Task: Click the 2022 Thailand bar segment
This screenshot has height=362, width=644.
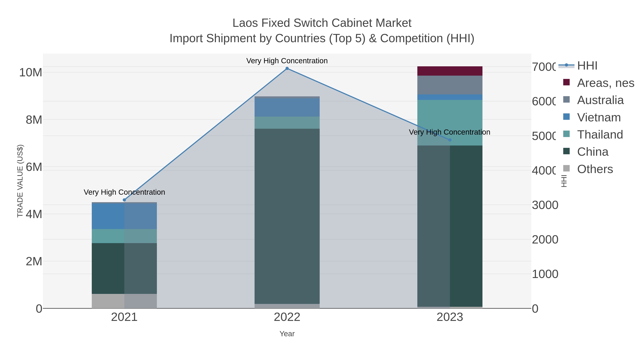Action: [x=287, y=123]
